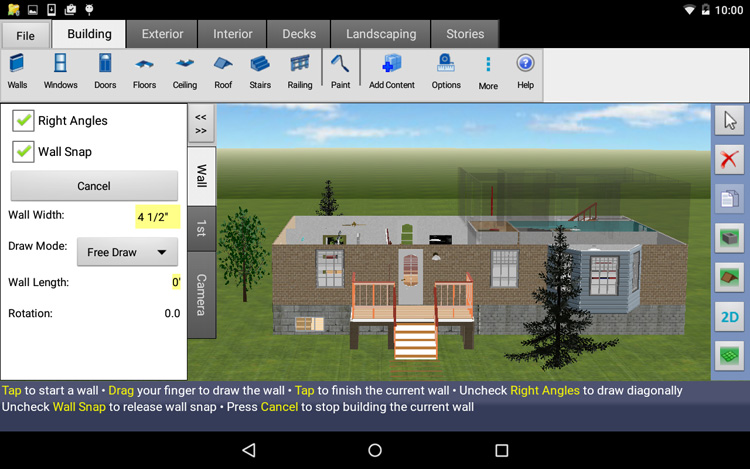750x469 pixels.
Task: Open the More overflow menu
Action: [x=488, y=72]
